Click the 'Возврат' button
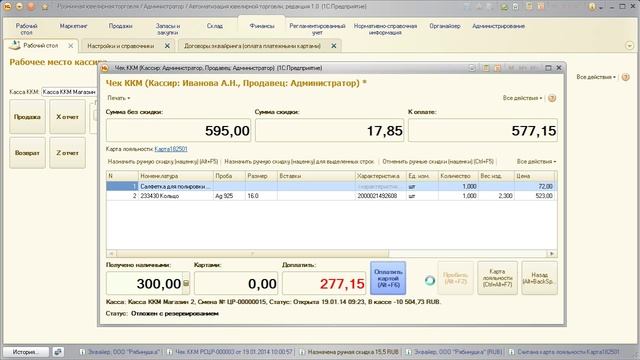The image size is (640, 360). [x=27, y=153]
